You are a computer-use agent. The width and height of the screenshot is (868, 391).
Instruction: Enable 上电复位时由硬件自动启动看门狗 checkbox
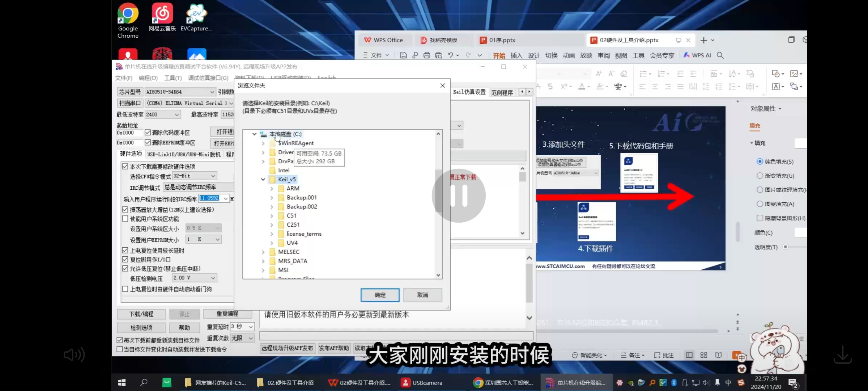tap(125, 289)
